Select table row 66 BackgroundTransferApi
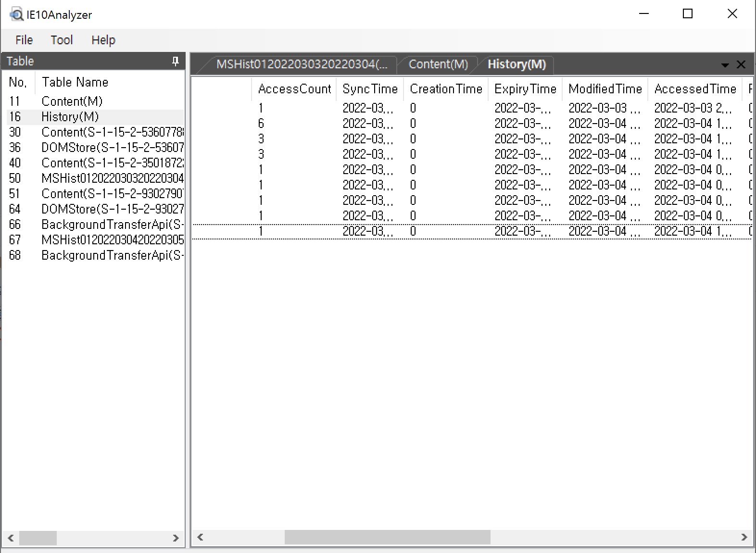The width and height of the screenshot is (756, 553). pos(95,224)
